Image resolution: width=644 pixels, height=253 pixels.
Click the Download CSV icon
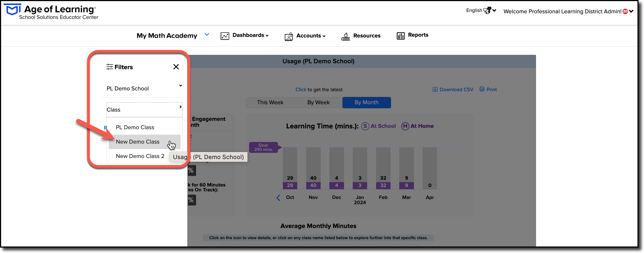pos(435,89)
